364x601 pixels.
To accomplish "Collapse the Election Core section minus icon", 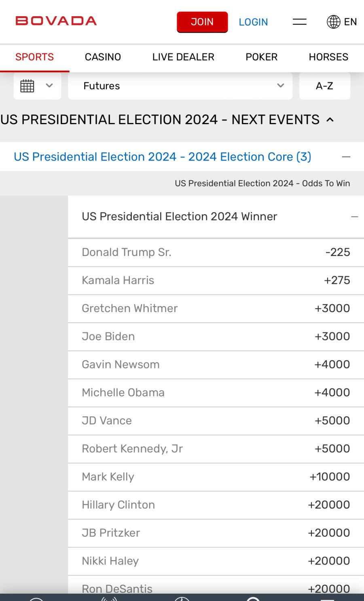I will 346,157.
